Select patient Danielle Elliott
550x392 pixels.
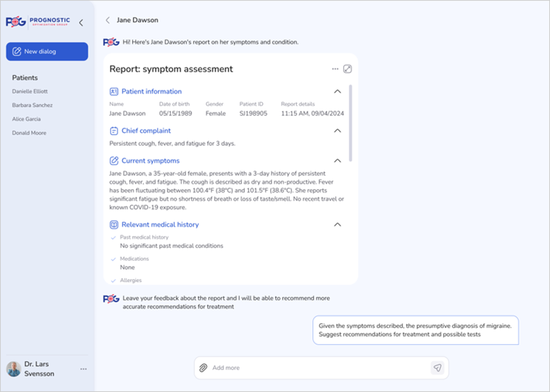[x=30, y=92]
